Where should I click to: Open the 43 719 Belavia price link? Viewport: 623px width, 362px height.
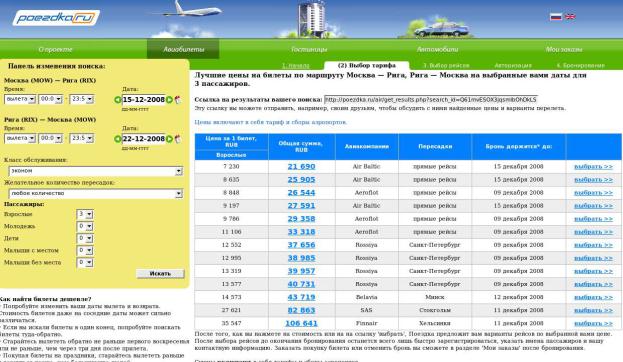[301, 297]
